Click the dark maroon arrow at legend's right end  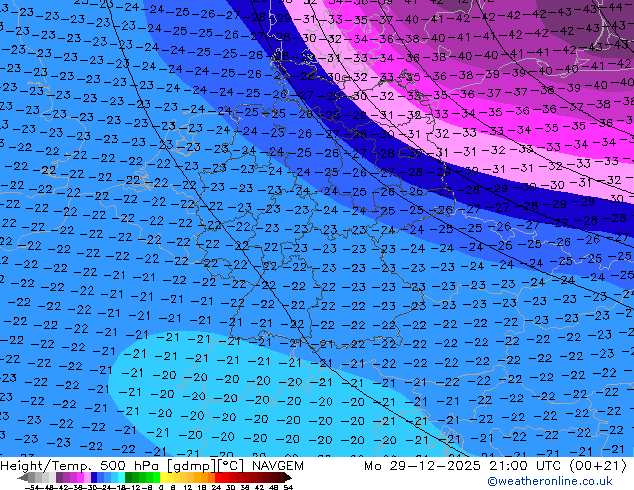click(288, 477)
